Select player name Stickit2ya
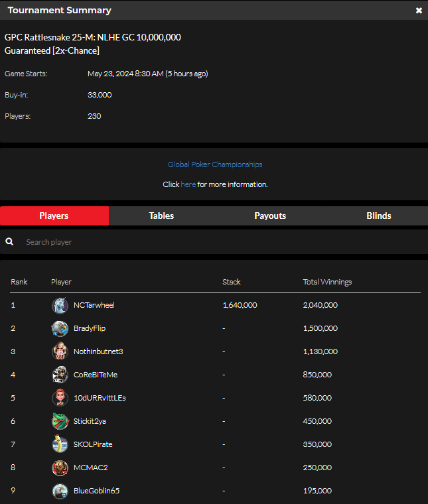This screenshot has height=504, width=428. 90,421
